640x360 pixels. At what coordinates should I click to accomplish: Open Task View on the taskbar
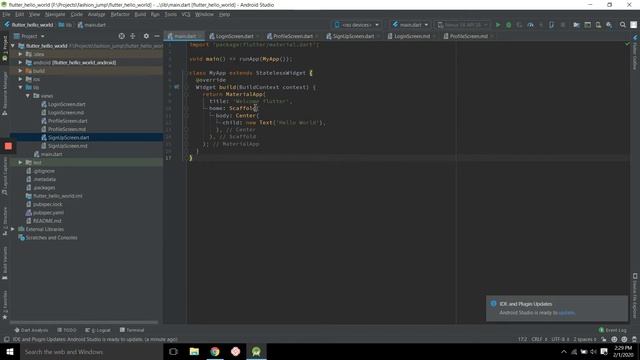point(173,351)
